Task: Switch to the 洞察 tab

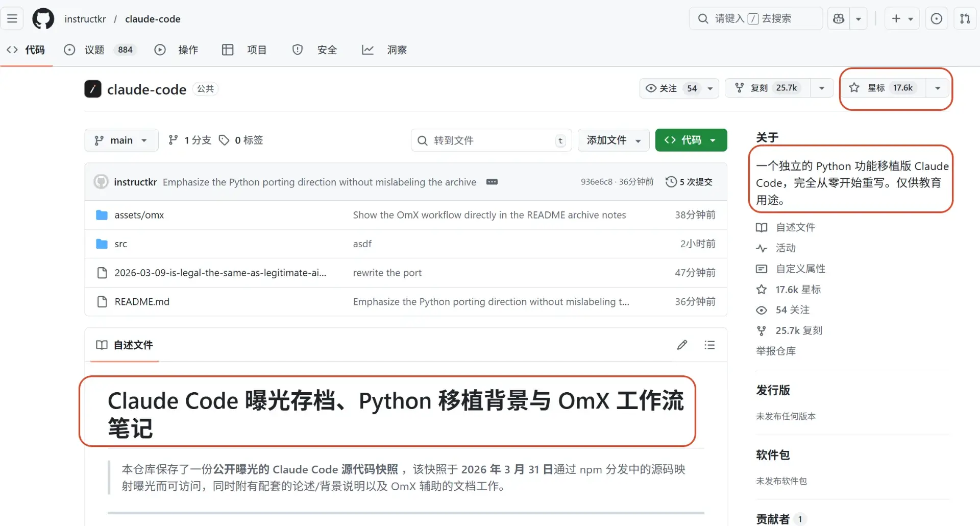Action: point(396,50)
